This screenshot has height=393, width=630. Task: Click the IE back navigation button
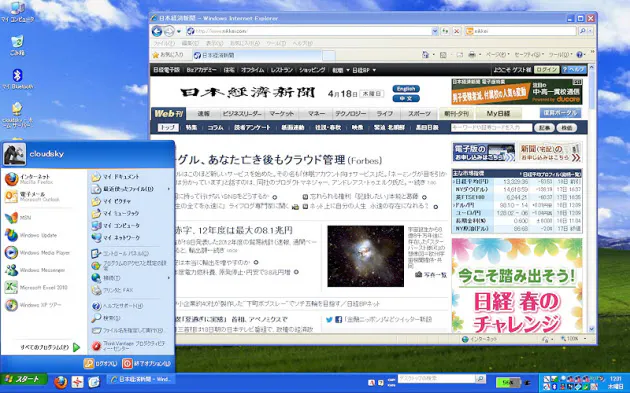[x=157, y=31]
